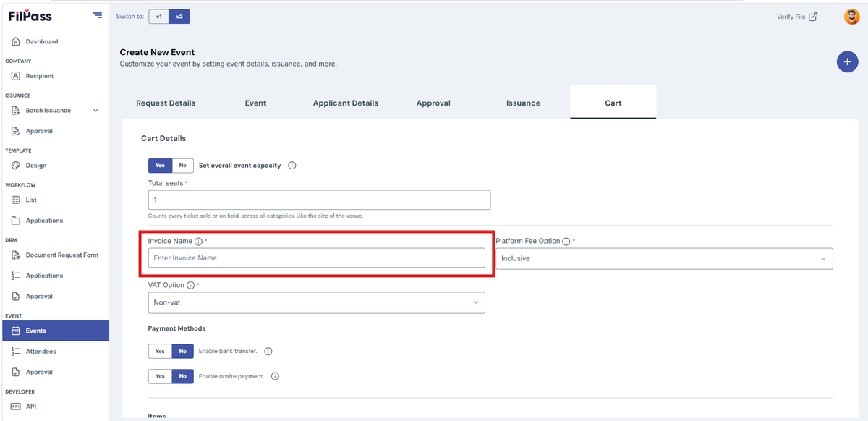Viewport: 868px width, 421px height.
Task: Open the user profile avatar
Action: [851, 16]
